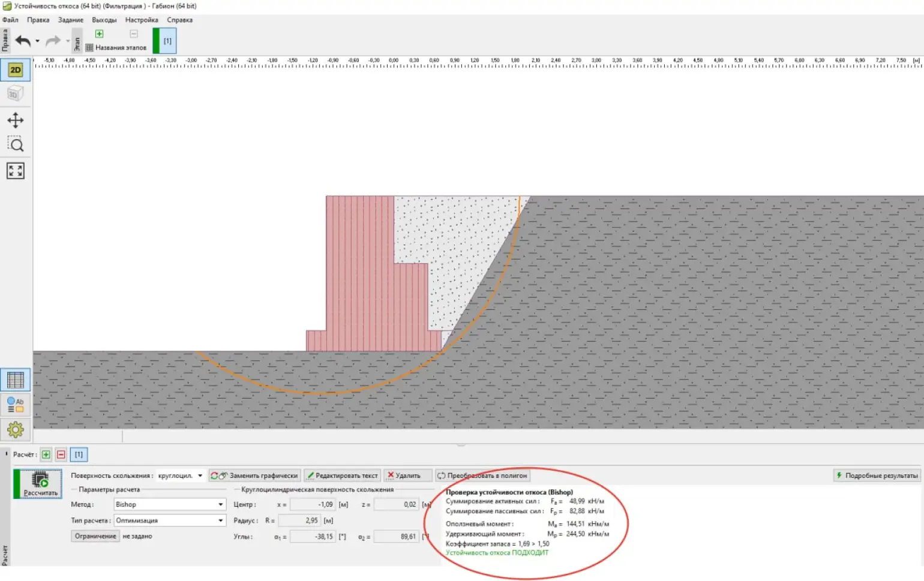Select stage [1] in the top toolbar
The image size is (924, 581).
tap(167, 41)
